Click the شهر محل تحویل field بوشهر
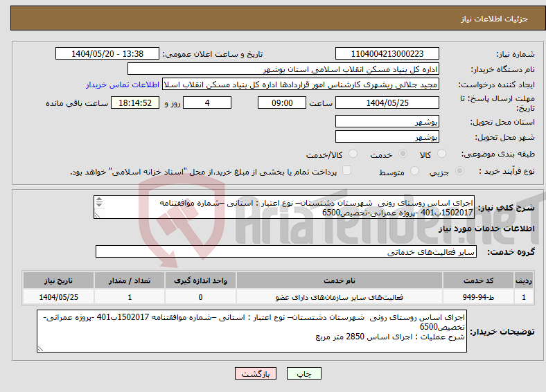The width and height of the screenshot is (546, 392). (387, 136)
